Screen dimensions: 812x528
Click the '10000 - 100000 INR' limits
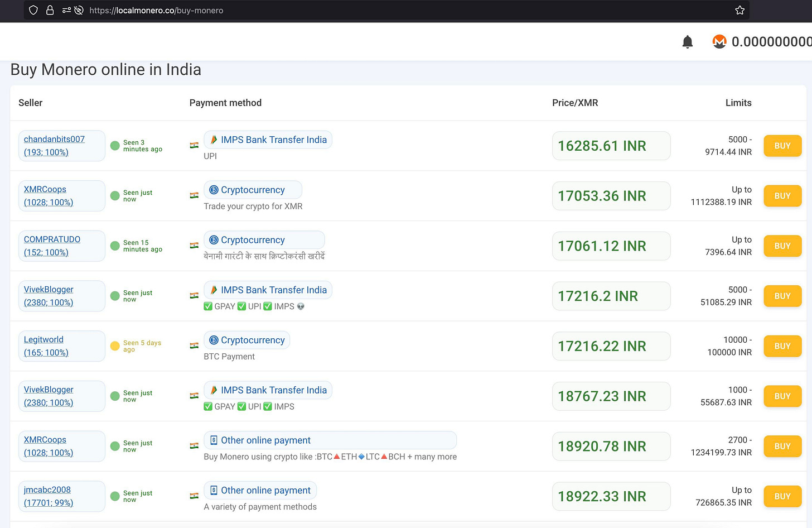729,346
